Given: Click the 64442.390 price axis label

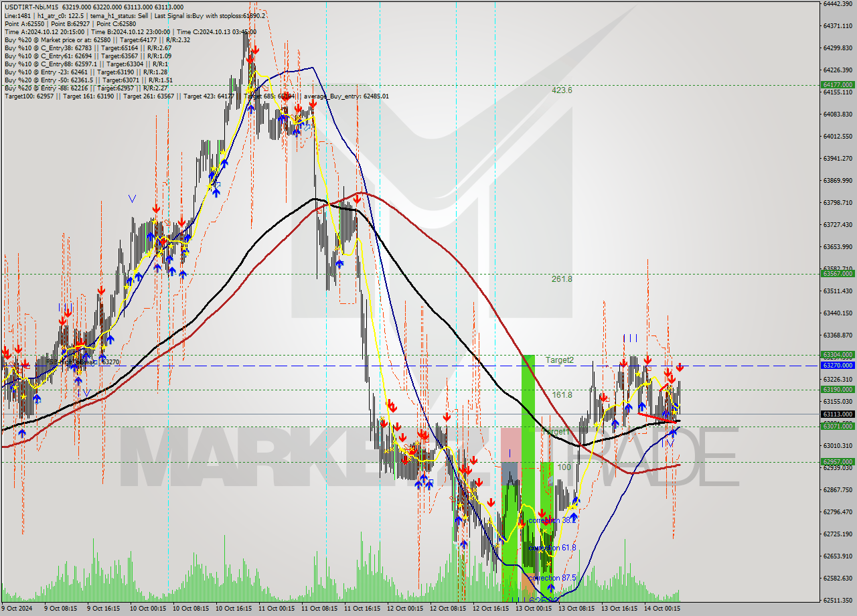Looking at the screenshot, I should [x=838, y=3].
